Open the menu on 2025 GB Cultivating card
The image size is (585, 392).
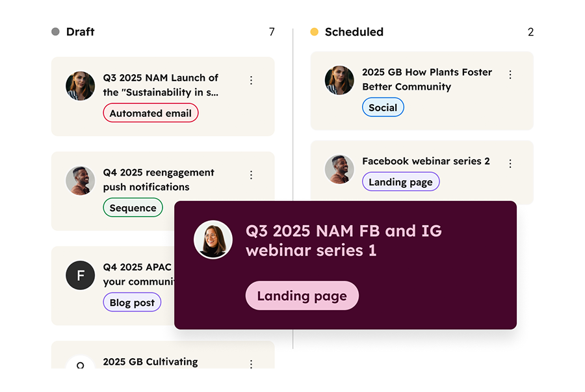(252, 365)
